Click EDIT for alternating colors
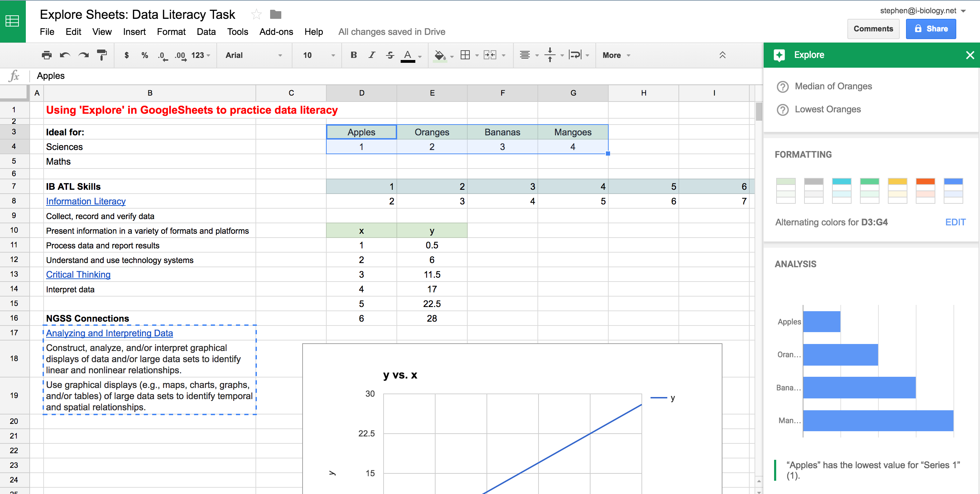The height and width of the screenshot is (494, 980). [x=955, y=223]
